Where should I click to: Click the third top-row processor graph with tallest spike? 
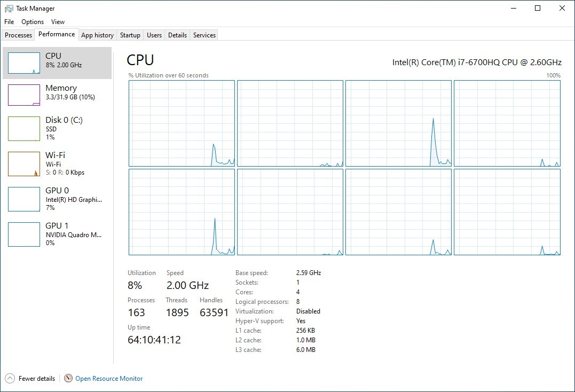click(398, 123)
